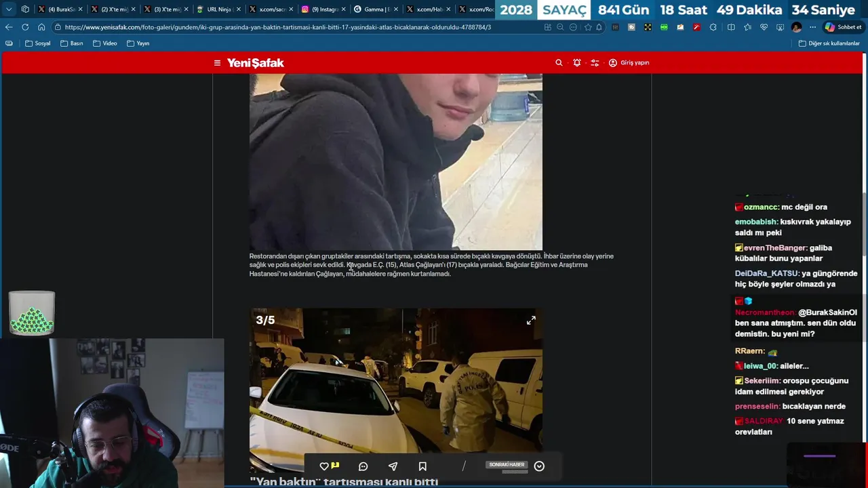Click the screenshot capture icon in toolbar
868x488 pixels.
tap(780, 27)
